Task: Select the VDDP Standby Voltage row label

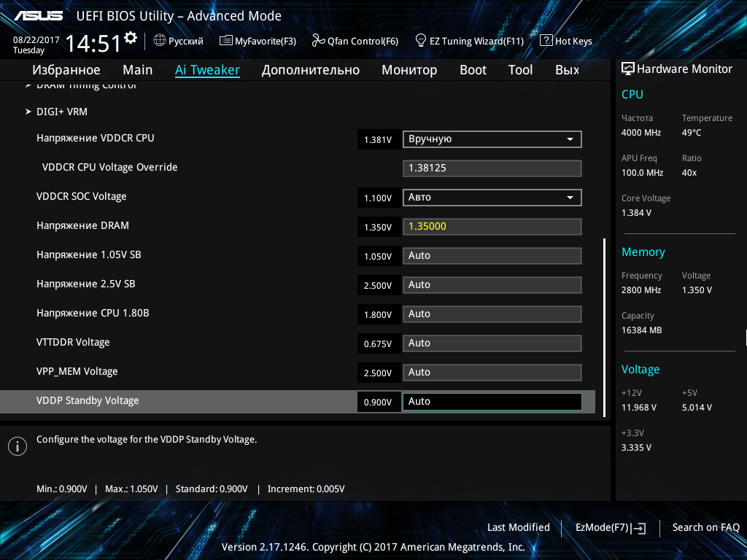Action: [x=88, y=400]
